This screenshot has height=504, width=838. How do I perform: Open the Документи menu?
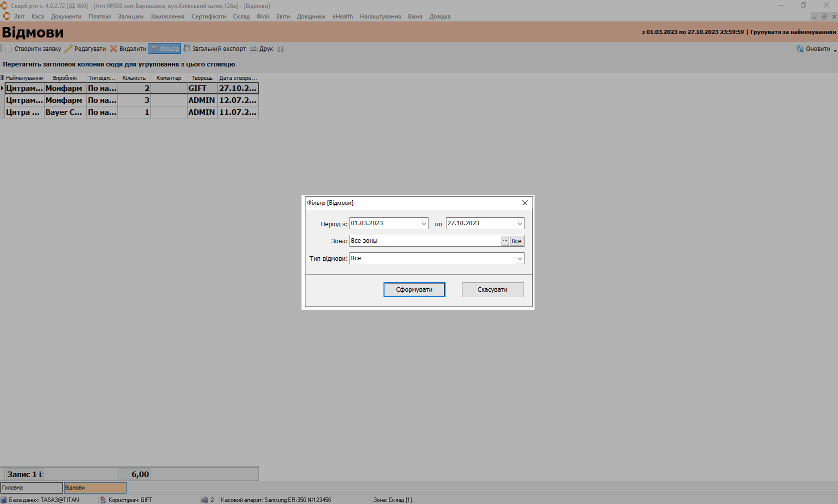[66, 16]
